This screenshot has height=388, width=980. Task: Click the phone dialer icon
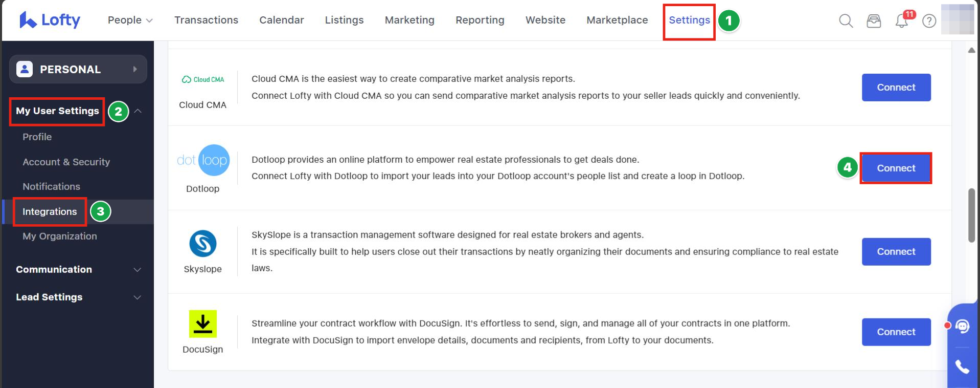(963, 367)
